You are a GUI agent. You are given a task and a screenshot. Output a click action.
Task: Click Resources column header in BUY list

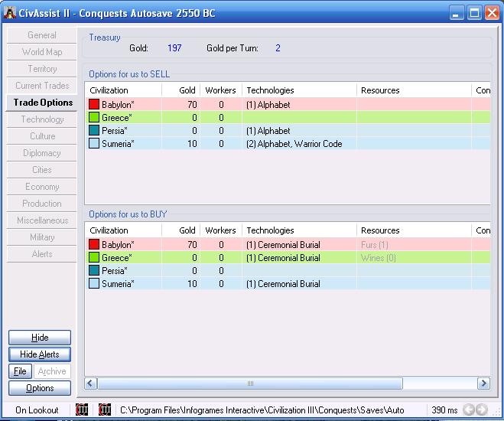tap(414, 230)
